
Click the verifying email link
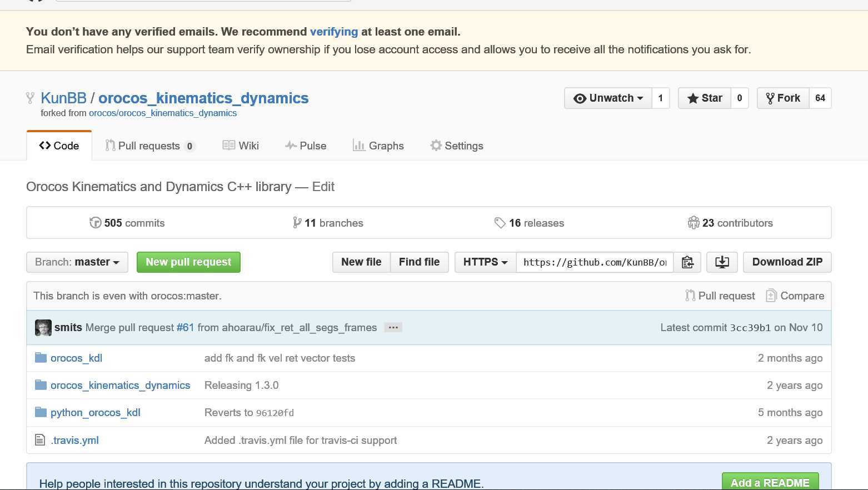pyautogui.click(x=334, y=32)
